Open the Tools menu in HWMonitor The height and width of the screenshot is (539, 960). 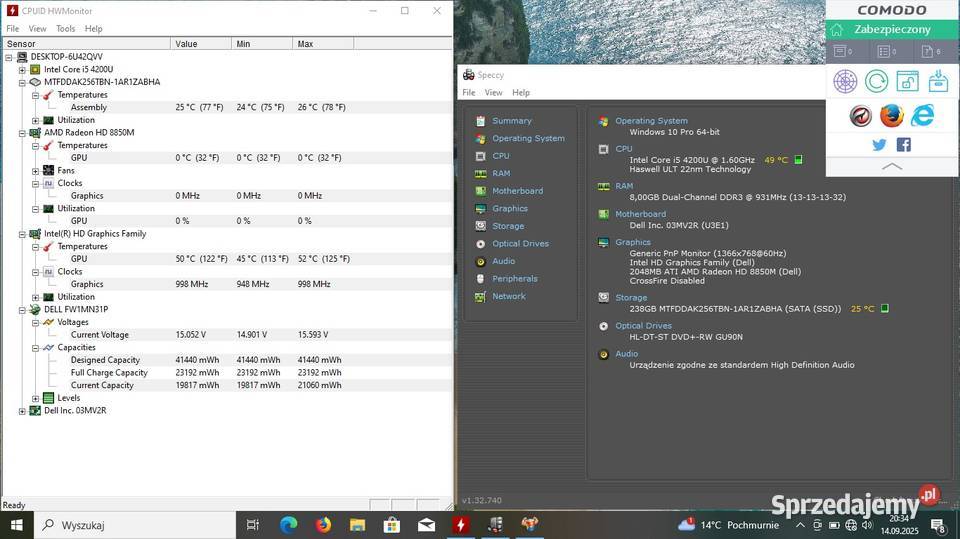tap(65, 29)
